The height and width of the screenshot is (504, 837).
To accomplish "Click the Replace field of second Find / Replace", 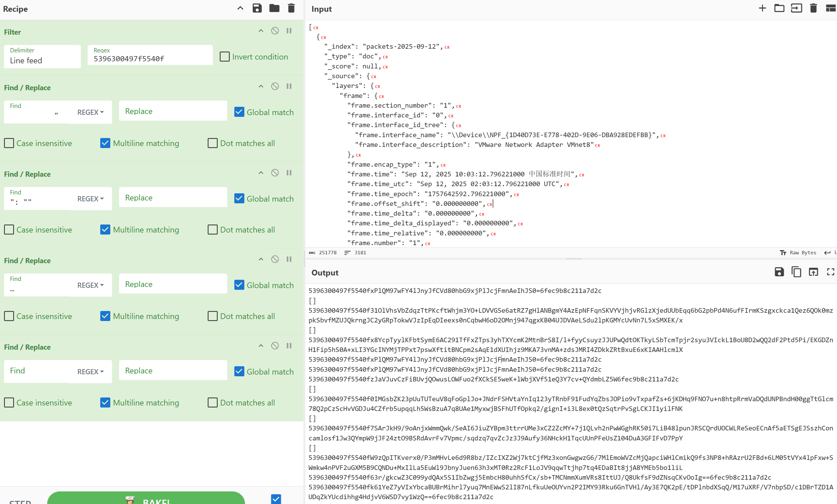I will (173, 198).
